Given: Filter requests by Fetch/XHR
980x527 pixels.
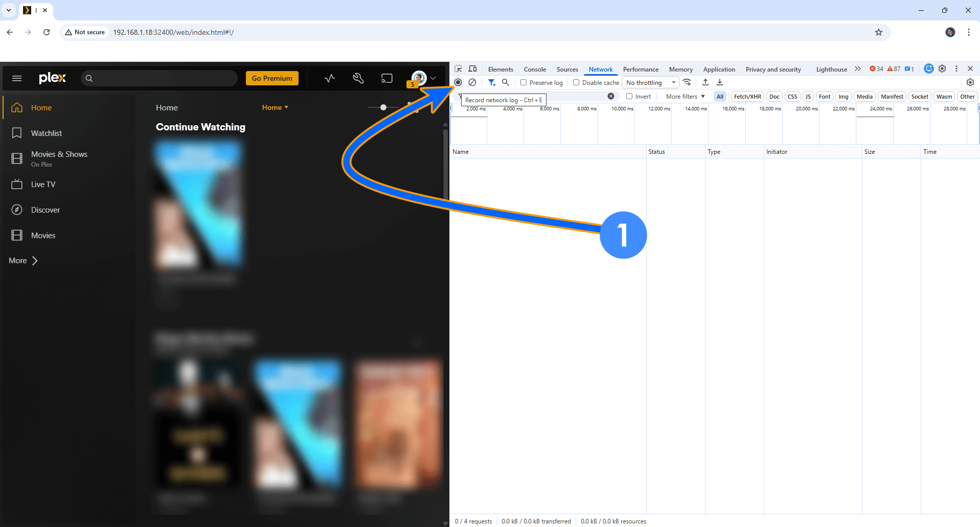Looking at the screenshot, I should tap(747, 96).
